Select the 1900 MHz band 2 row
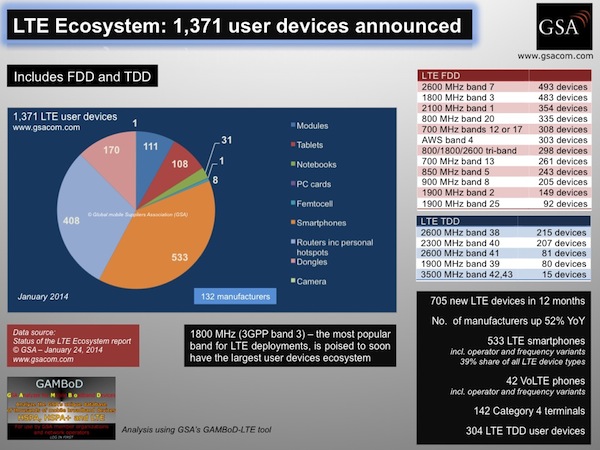The width and height of the screenshot is (600, 450). (504, 192)
